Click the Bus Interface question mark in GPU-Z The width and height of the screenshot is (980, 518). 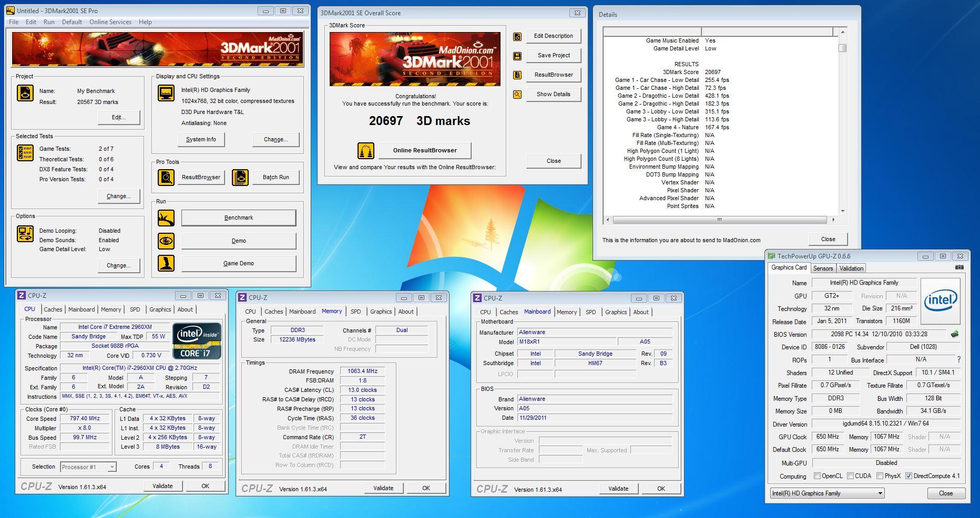tap(959, 360)
